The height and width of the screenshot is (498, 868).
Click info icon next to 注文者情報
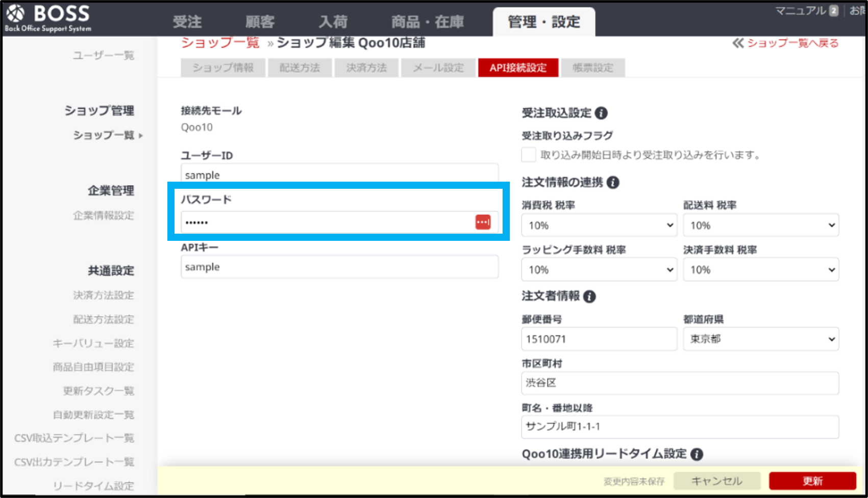[589, 296]
